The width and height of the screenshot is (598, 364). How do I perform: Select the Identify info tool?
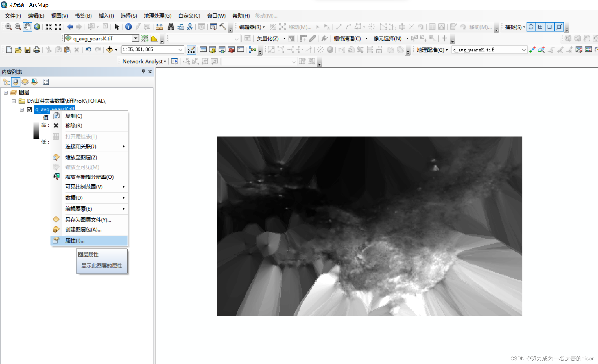pyautogui.click(x=128, y=27)
